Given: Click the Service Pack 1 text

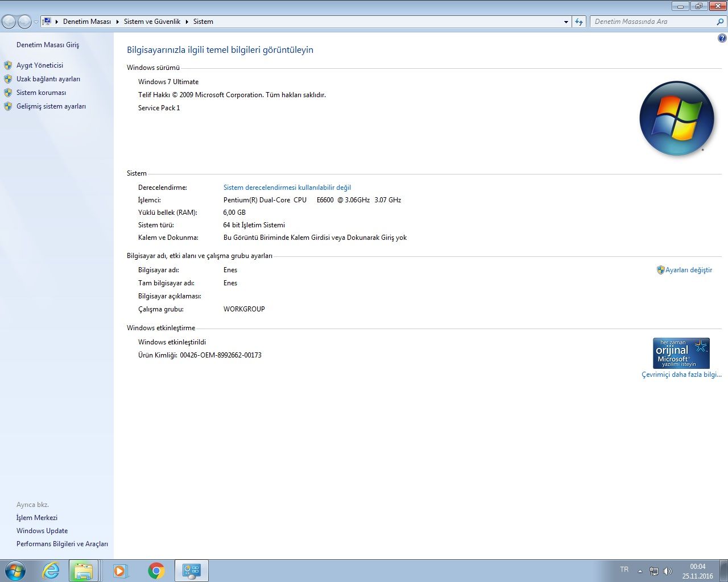Looking at the screenshot, I should click(x=159, y=108).
